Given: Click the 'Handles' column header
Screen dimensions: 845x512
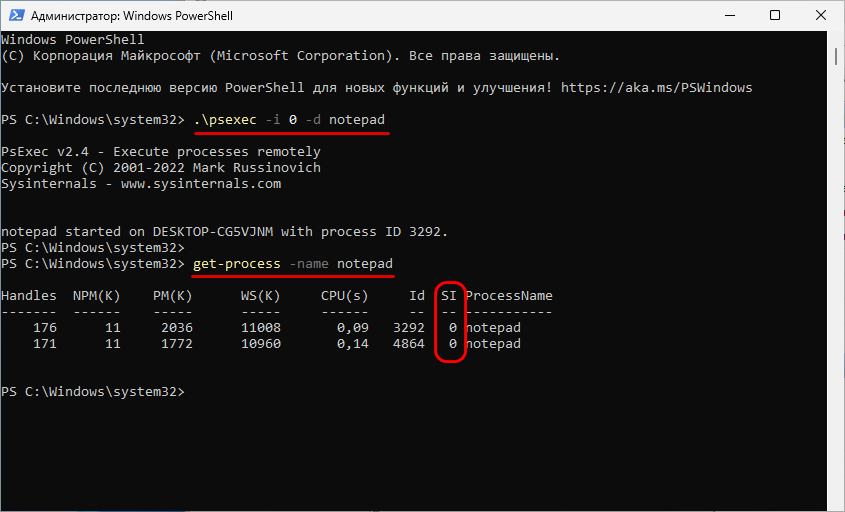Looking at the screenshot, I should click(29, 296).
